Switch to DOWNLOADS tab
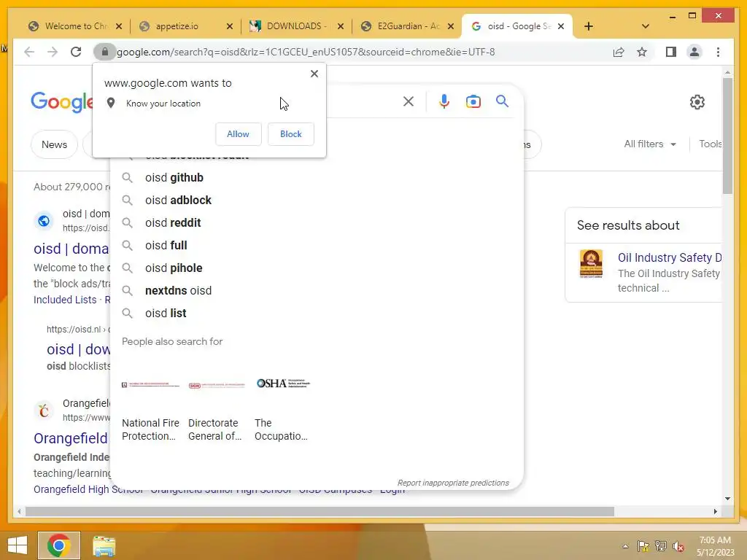This screenshot has width=747, height=560. (296, 26)
